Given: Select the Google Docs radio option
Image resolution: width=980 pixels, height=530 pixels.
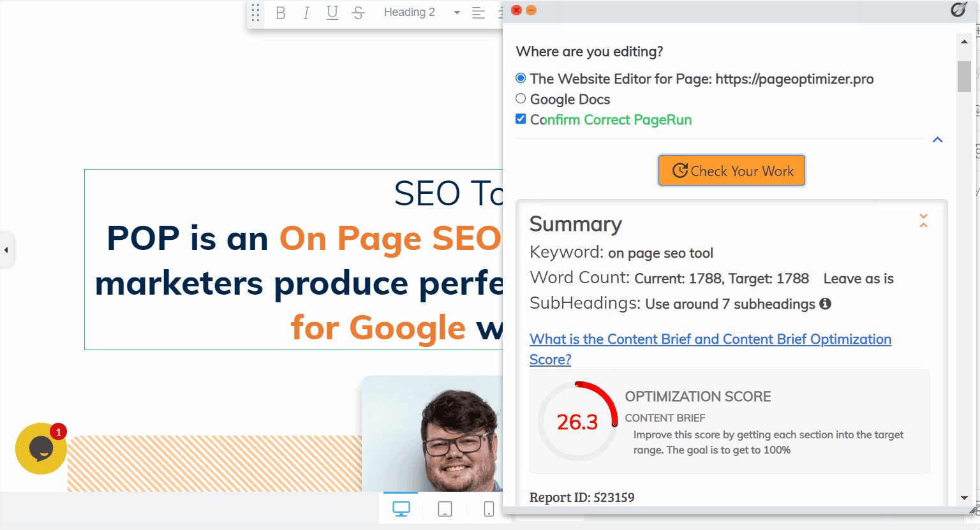Looking at the screenshot, I should pyautogui.click(x=520, y=98).
